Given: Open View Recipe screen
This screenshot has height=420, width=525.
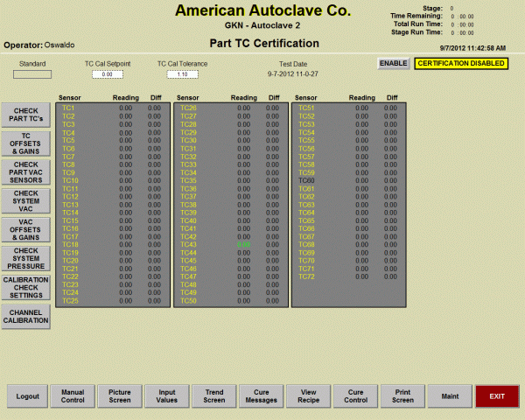Looking at the screenshot, I should click(309, 396).
